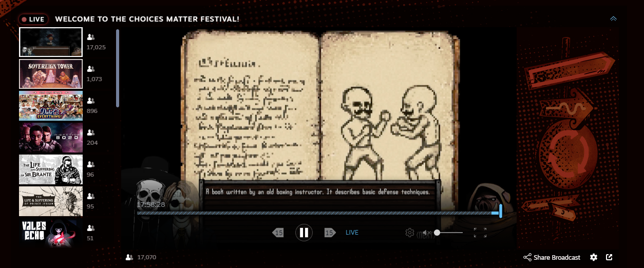Click the LIVE indicator badge

tap(33, 19)
